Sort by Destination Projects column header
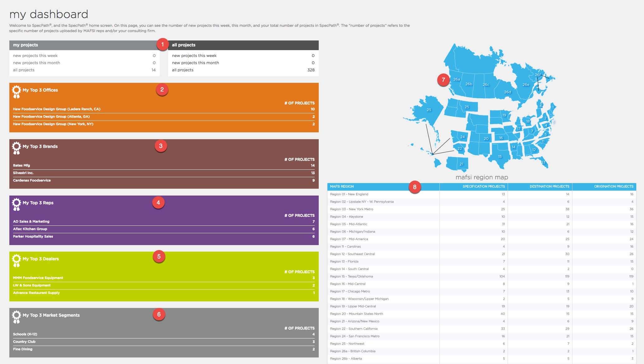 549,187
